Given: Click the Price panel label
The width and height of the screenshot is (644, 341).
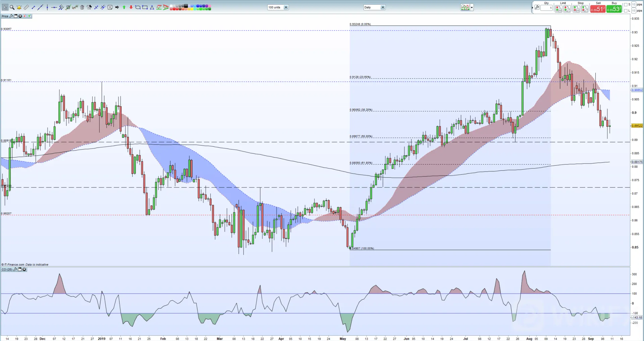Looking at the screenshot, I should [x=5, y=16].
